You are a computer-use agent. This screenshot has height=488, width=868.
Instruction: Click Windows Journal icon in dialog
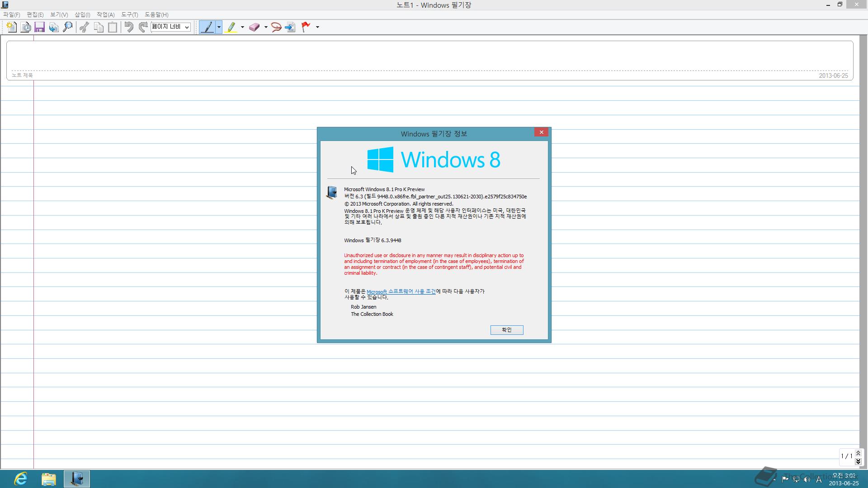point(332,192)
